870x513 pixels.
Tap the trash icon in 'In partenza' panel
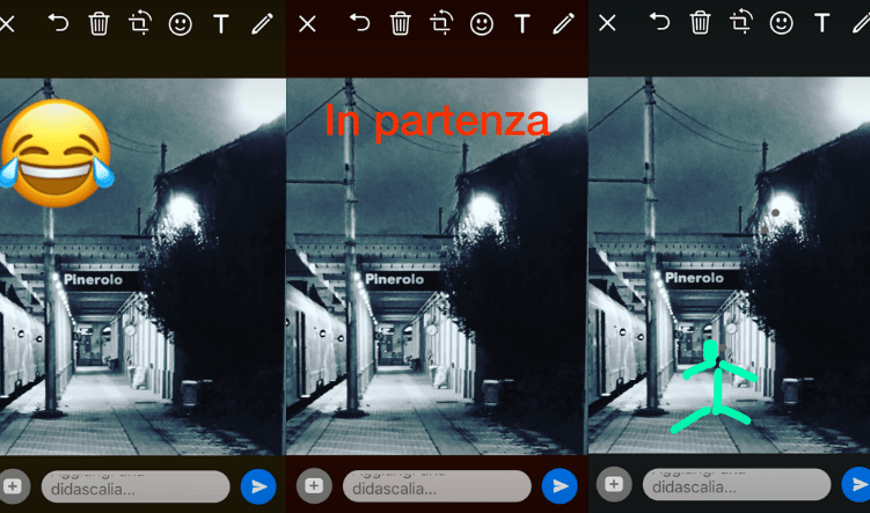401,24
